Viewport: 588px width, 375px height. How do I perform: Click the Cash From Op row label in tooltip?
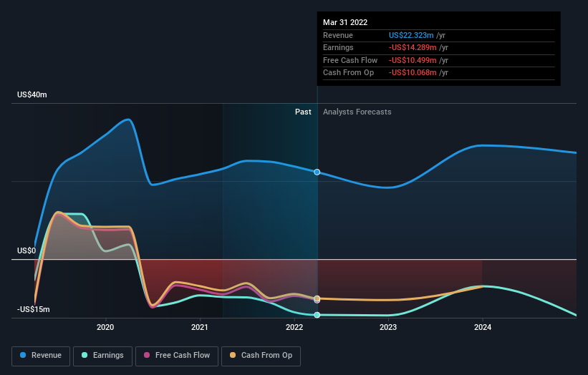pyautogui.click(x=348, y=73)
